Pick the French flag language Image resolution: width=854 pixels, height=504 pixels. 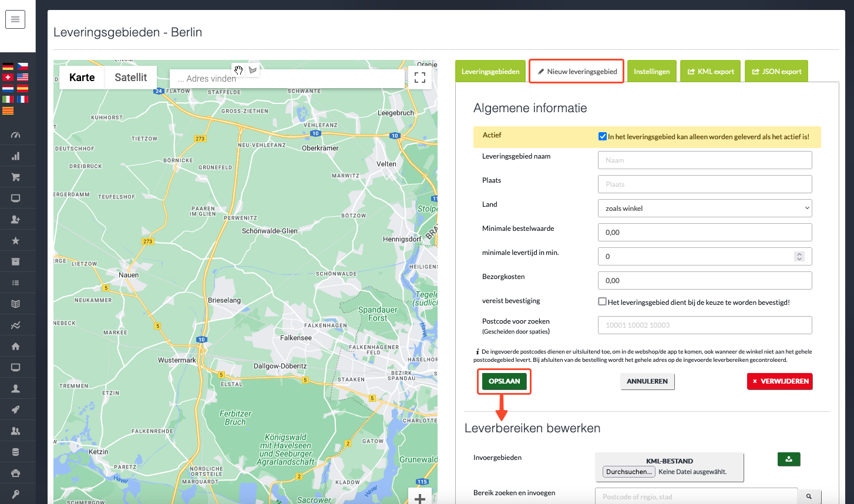(x=22, y=99)
